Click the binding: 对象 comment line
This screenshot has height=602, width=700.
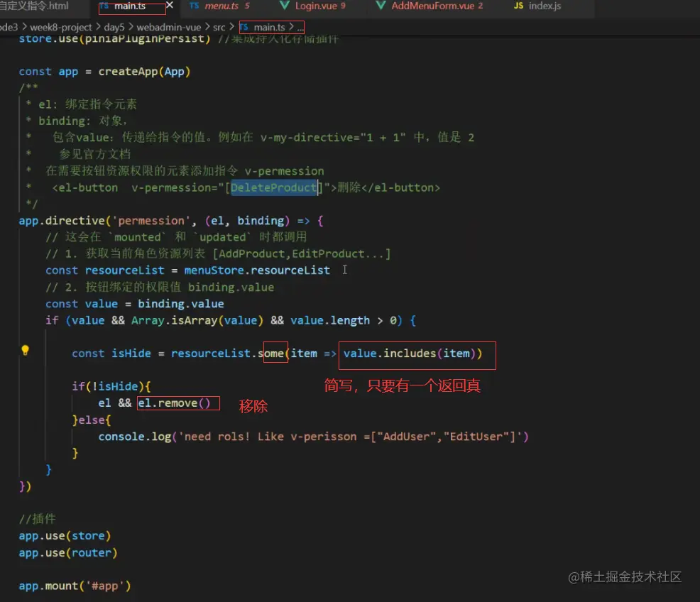click(x=82, y=121)
